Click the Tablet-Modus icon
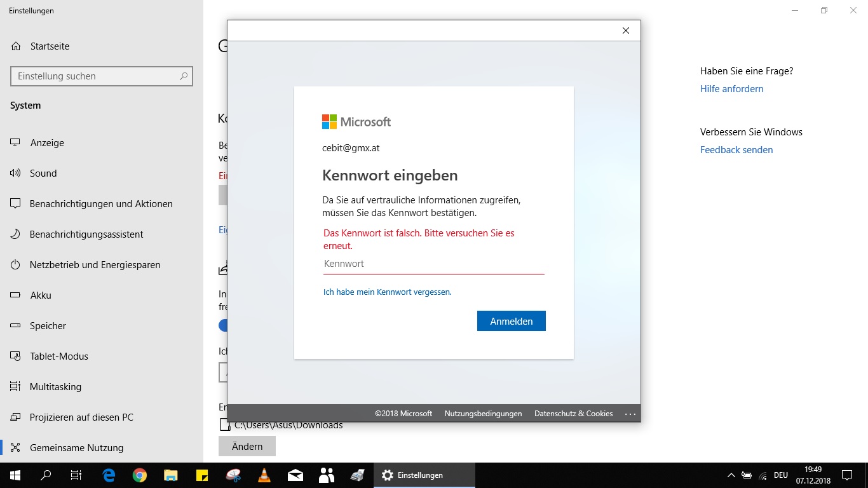The height and width of the screenshot is (488, 868). point(16,356)
